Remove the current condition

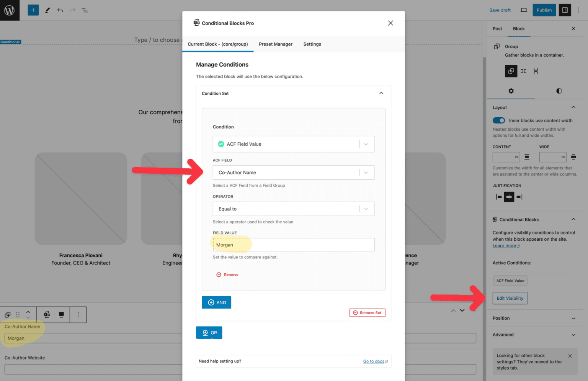(227, 275)
